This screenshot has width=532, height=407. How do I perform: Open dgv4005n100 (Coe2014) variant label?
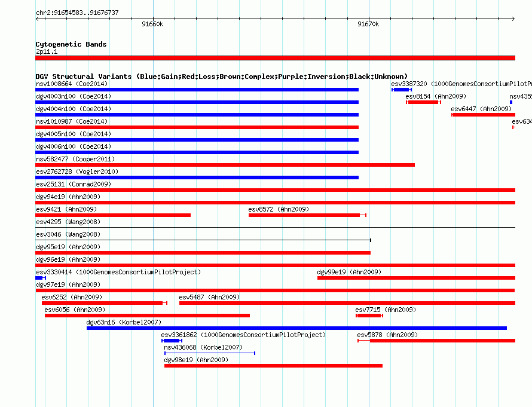tap(74, 134)
